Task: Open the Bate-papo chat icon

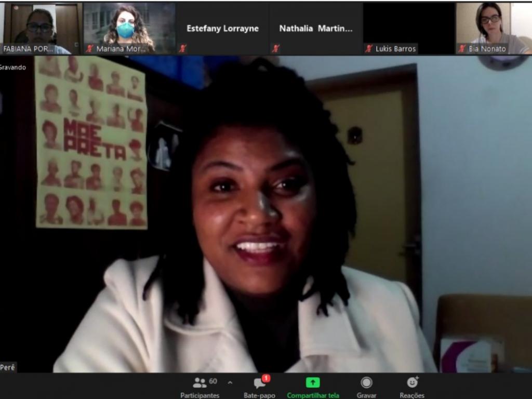Action: (x=260, y=383)
